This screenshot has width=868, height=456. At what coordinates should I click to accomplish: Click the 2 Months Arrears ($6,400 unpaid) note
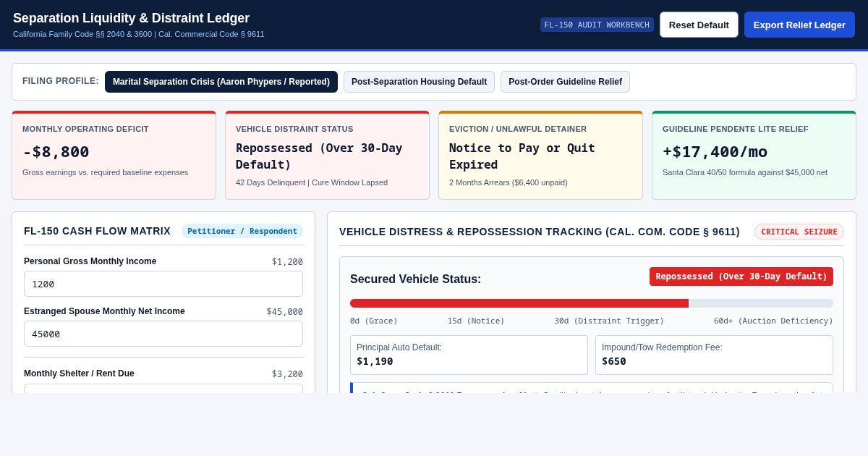(509, 182)
